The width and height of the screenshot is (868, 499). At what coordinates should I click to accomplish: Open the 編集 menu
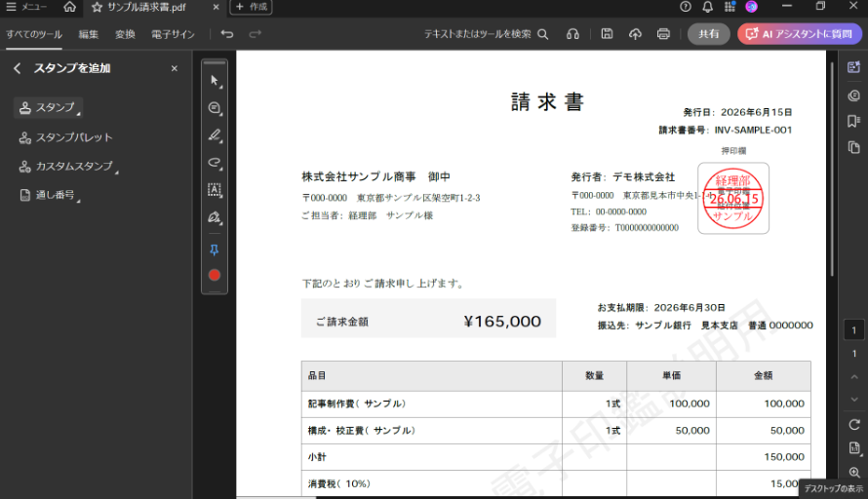pyautogui.click(x=88, y=34)
